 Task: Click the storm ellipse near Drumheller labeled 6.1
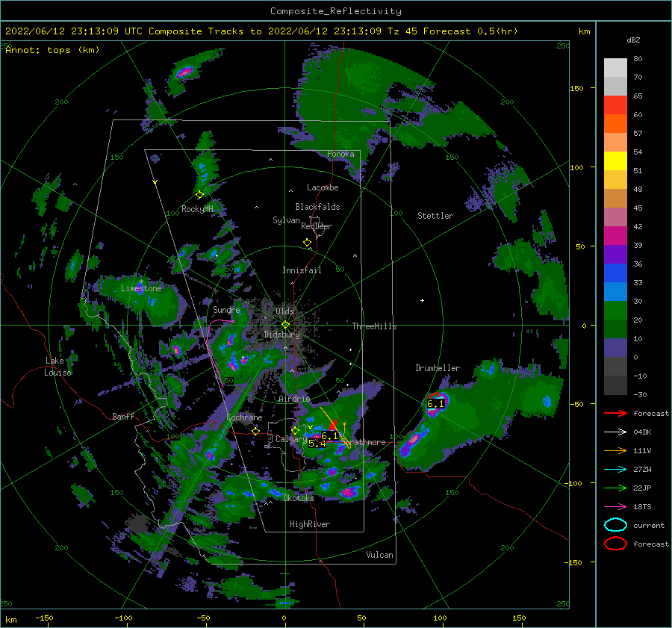[x=436, y=403]
